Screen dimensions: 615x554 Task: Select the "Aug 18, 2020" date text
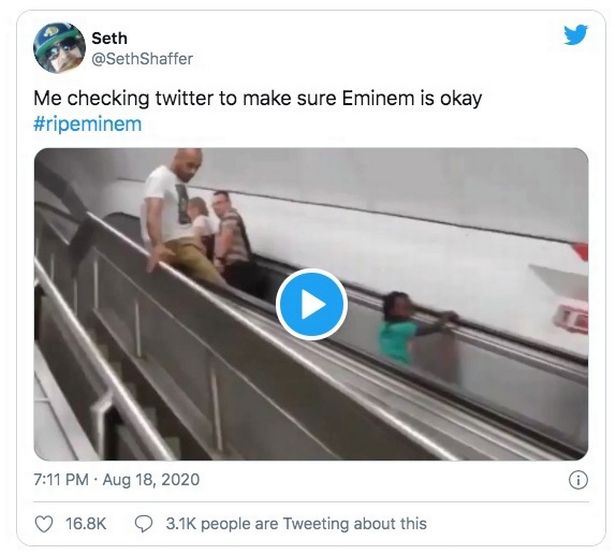[151, 479]
